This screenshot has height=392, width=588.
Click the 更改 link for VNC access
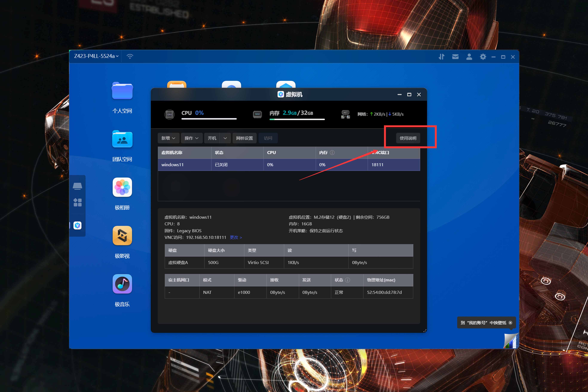click(x=236, y=237)
